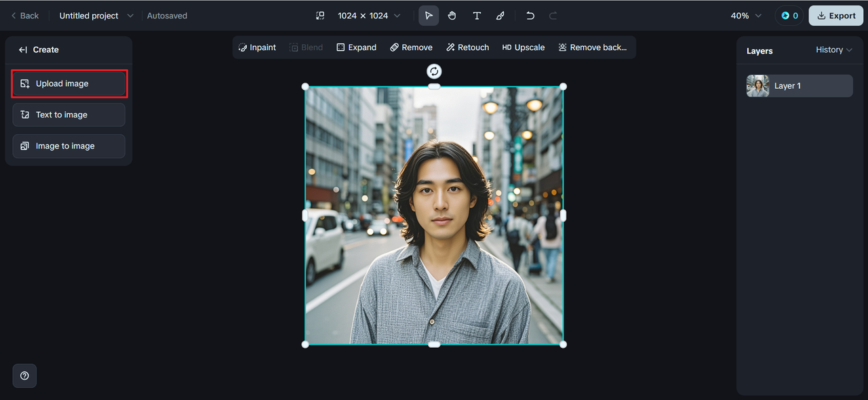
Task: Pick the Brush drawing tool
Action: pos(500,16)
